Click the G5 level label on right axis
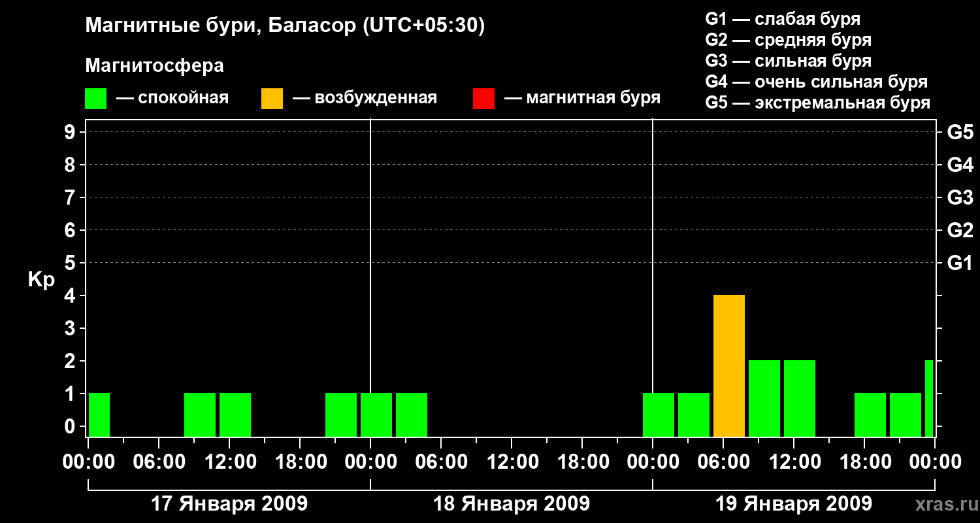Image resolution: width=980 pixels, height=523 pixels. click(960, 132)
